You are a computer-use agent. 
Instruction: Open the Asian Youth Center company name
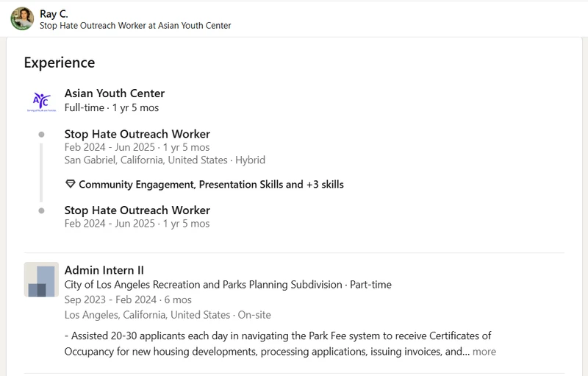pos(115,93)
